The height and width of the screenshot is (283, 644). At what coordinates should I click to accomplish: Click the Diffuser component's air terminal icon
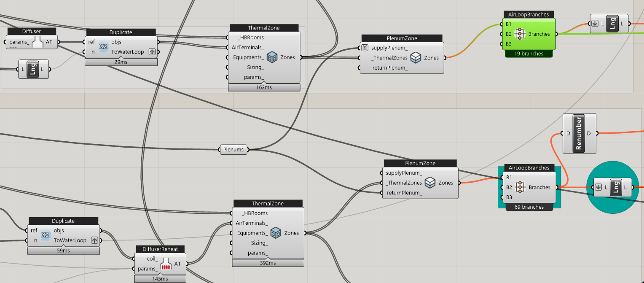click(38, 42)
